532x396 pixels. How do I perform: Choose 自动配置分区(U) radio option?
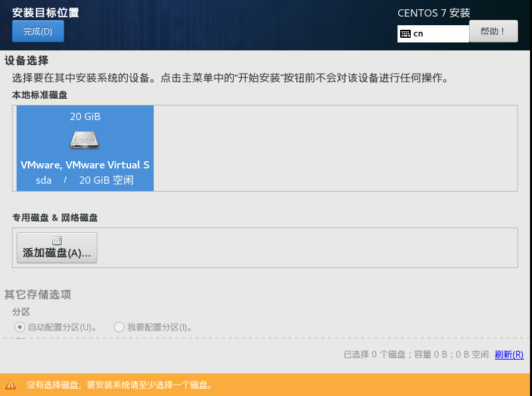(56, 327)
